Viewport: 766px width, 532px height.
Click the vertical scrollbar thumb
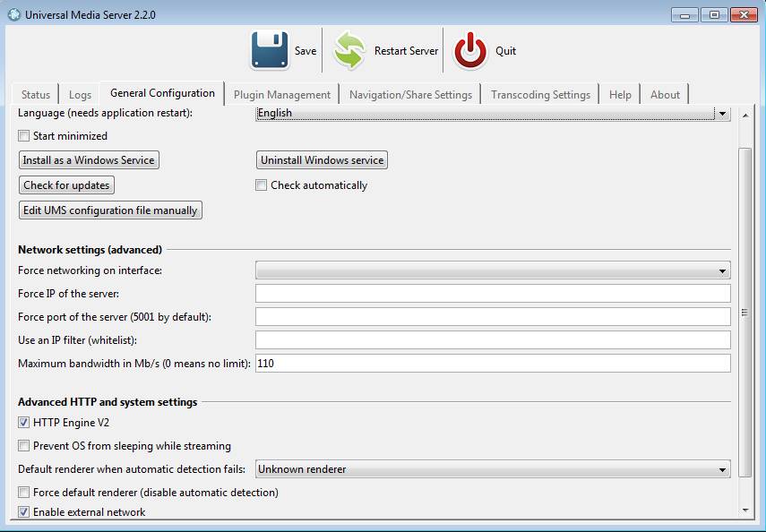pos(744,313)
